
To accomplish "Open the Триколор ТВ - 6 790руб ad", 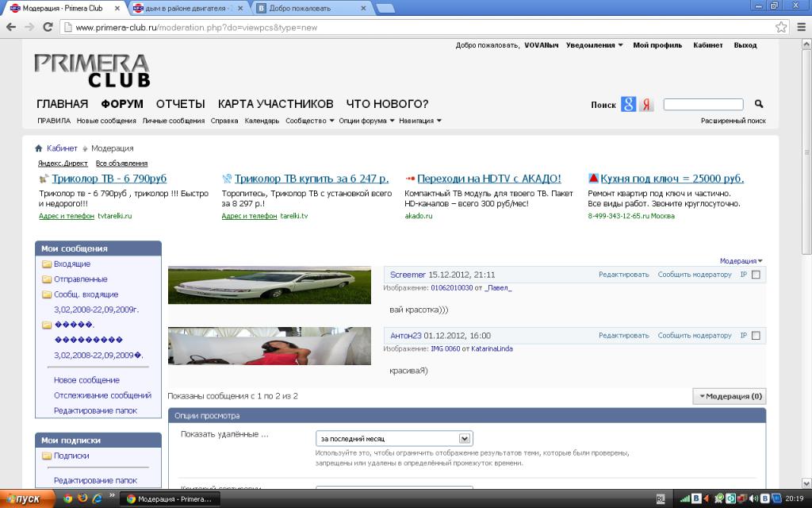I will point(109,179).
